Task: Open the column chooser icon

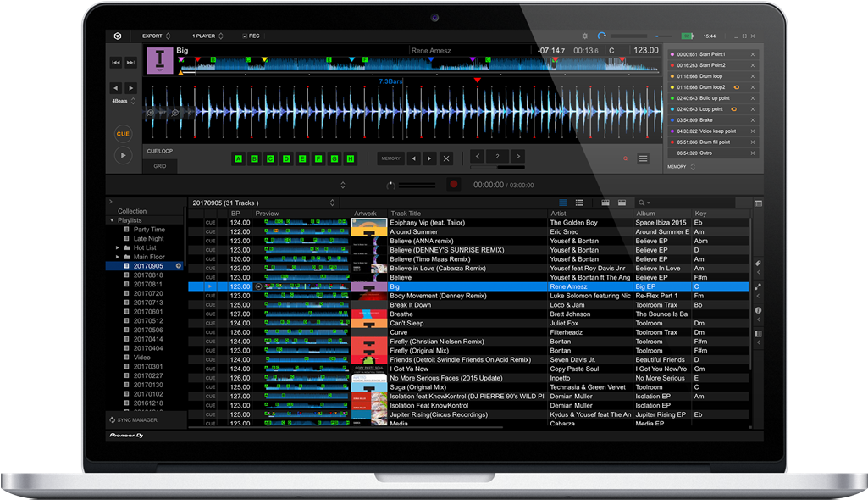Action: pos(758,203)
